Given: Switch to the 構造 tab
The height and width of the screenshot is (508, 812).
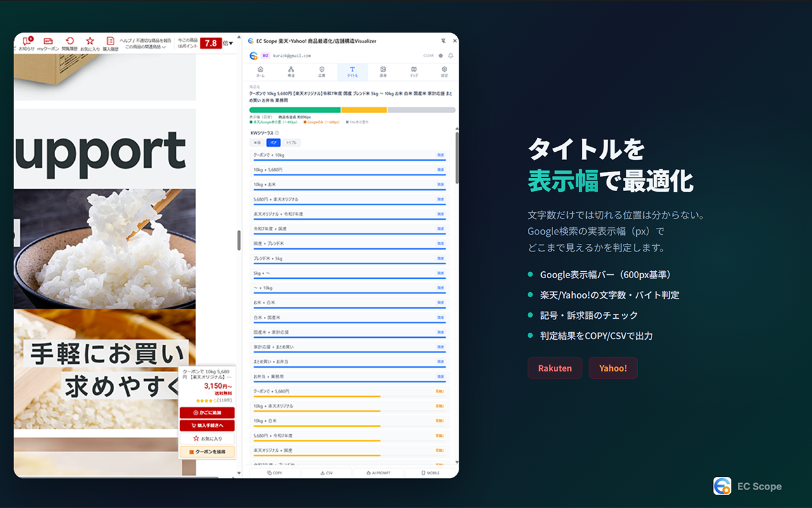Looking at the screenshot, I should click(x=291, y=72).
